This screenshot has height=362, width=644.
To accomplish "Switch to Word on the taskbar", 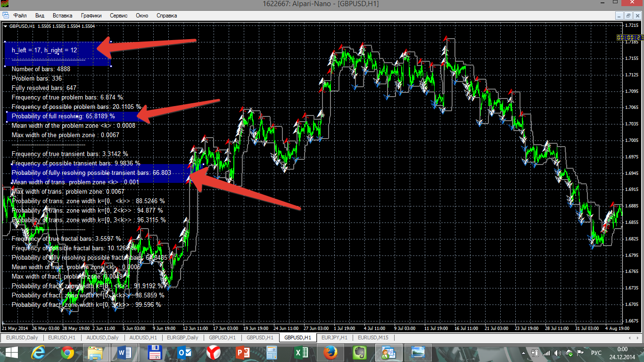I will pos(124,353).
